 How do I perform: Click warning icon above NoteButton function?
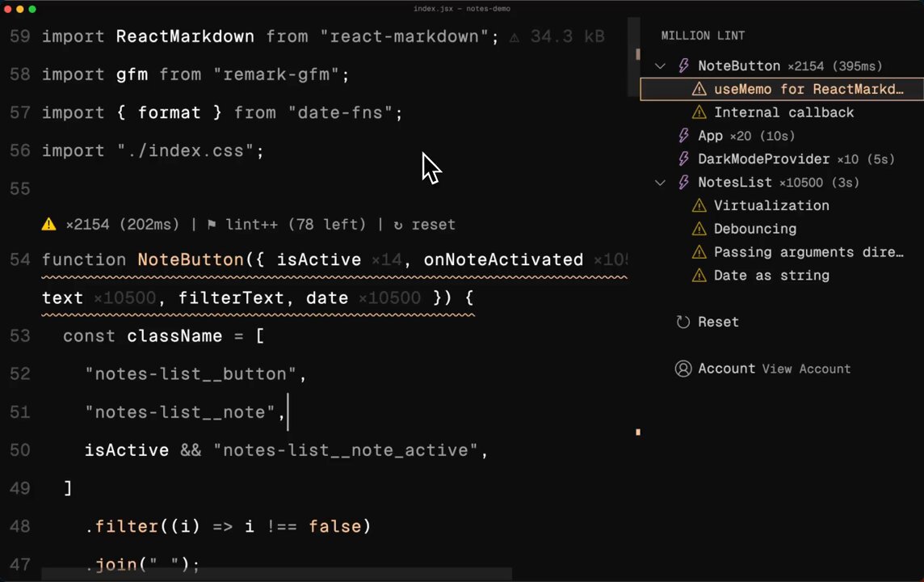(49, 225)
